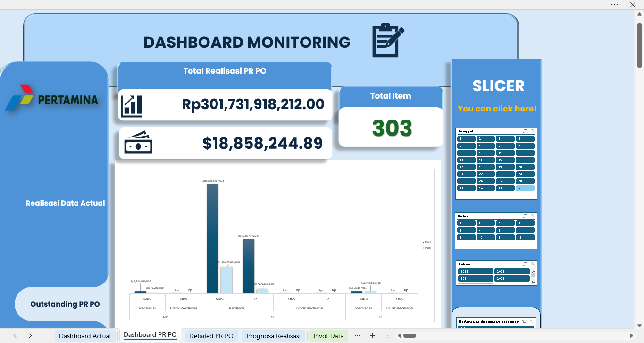Click the vertical scrollbar down arrow
Viewport: 644px width, 343px height.
pyautogui.click(x=640, y=326)
